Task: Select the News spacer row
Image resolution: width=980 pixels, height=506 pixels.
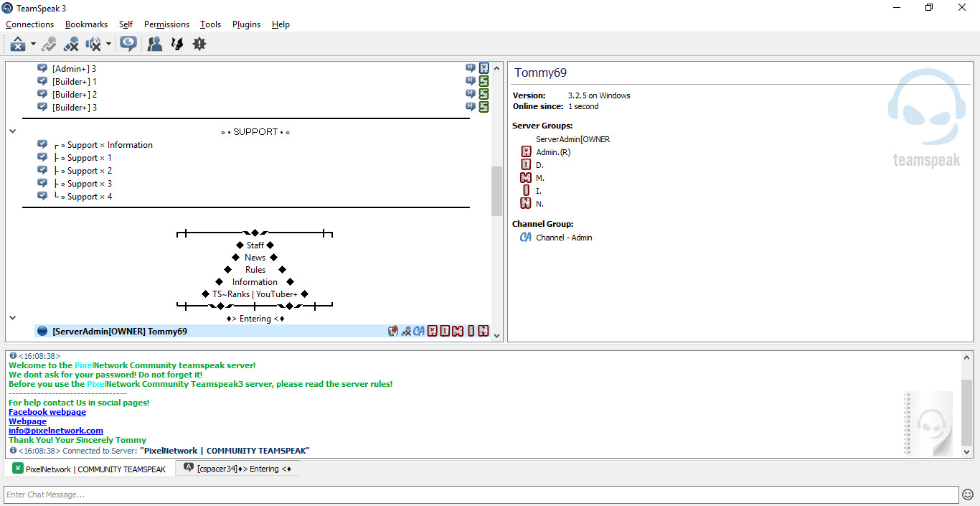Action: [255, 258]
